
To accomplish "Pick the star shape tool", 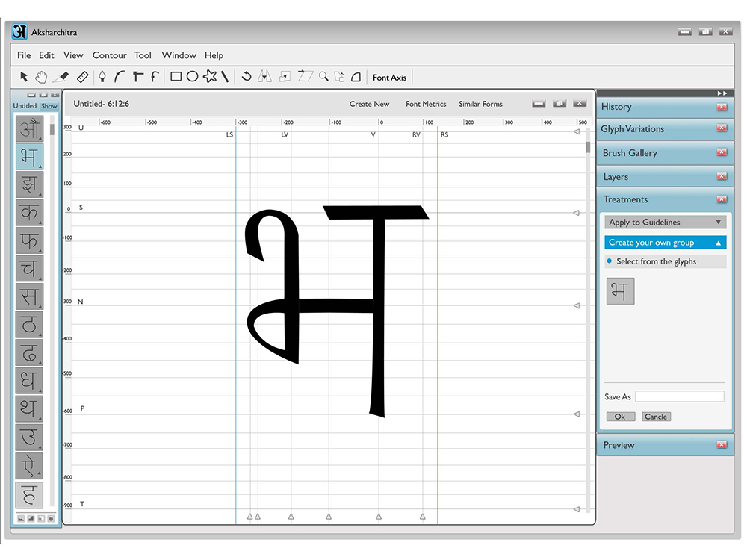I will click(210, 76).
